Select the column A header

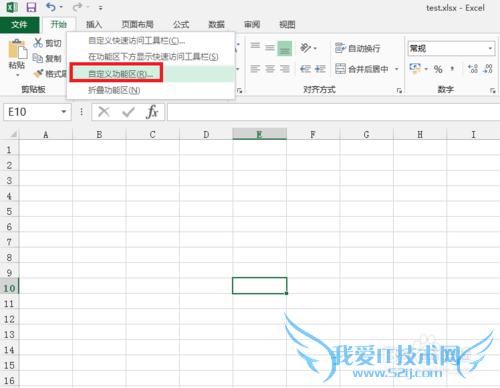[46, 134]
